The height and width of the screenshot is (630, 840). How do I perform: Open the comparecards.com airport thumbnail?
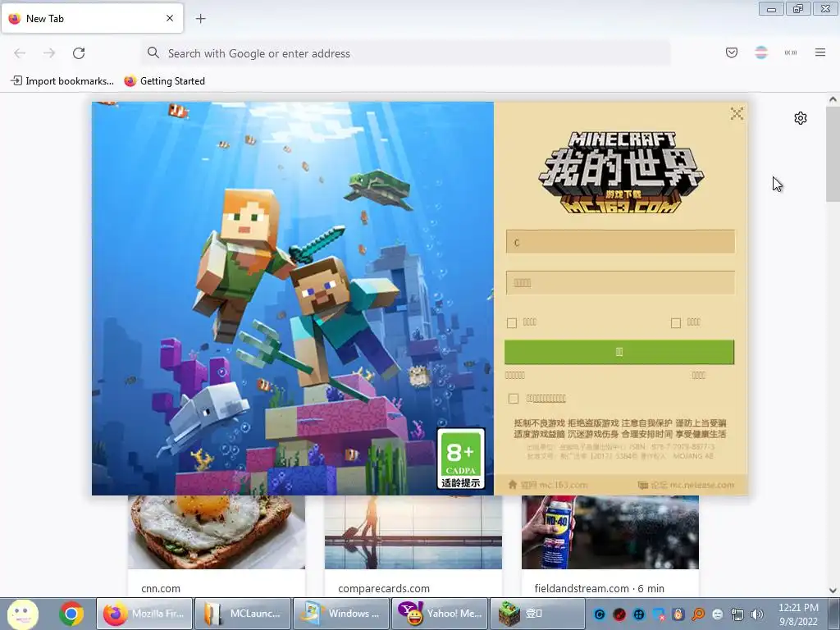click(413, 532)
